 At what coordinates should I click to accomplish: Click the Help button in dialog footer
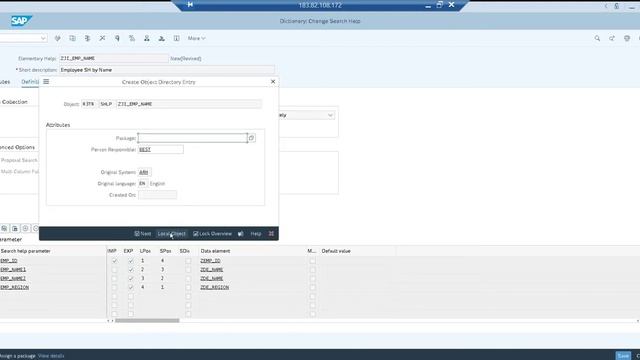click(256, 233)
